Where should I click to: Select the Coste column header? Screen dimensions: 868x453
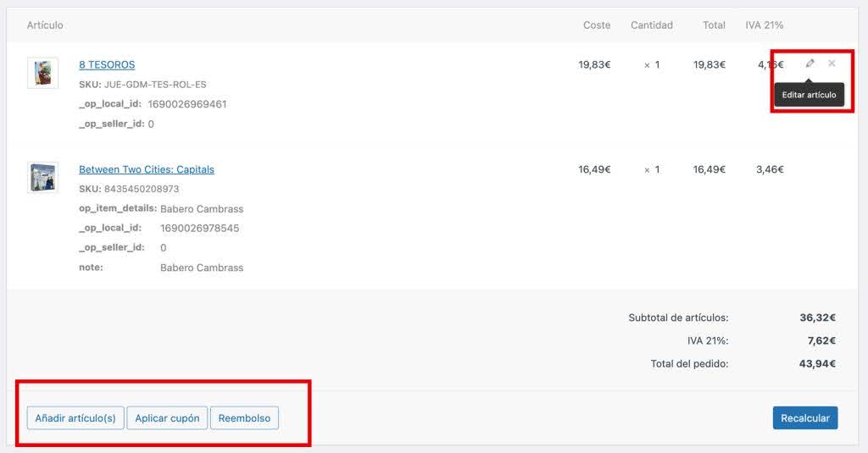coord(596,25)
